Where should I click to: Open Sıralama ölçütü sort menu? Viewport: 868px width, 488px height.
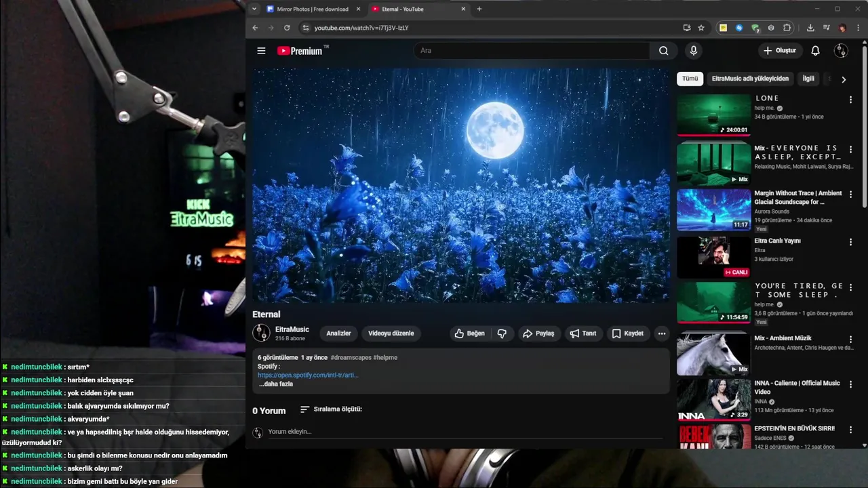point(331,409)
